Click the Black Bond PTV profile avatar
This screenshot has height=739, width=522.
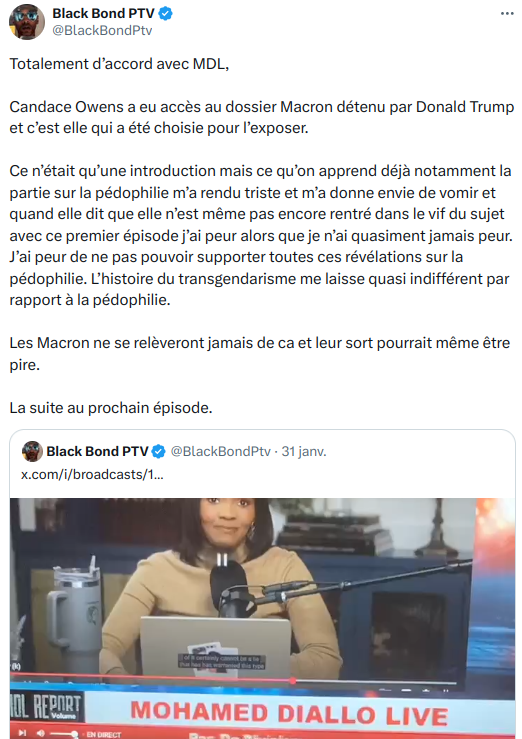pyautogui.click(x=27, y=22)
